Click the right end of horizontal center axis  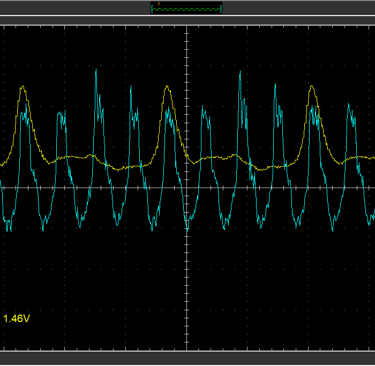pos(372,188)
